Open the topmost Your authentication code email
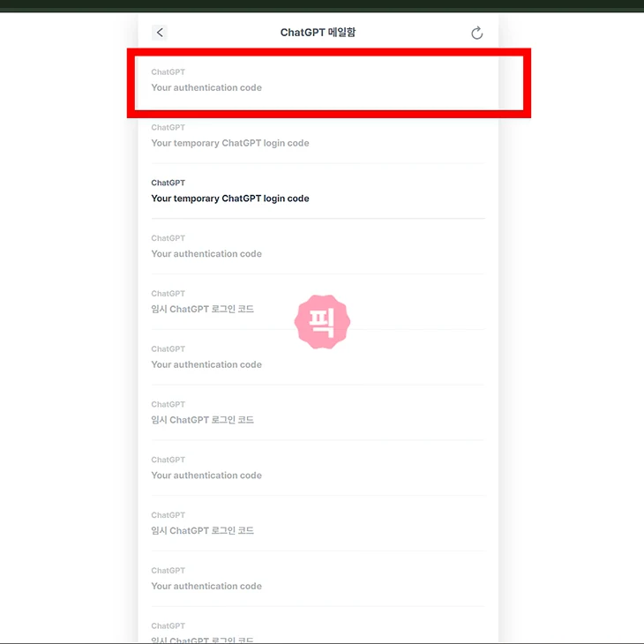644x644 pixels. click(318, 80)
